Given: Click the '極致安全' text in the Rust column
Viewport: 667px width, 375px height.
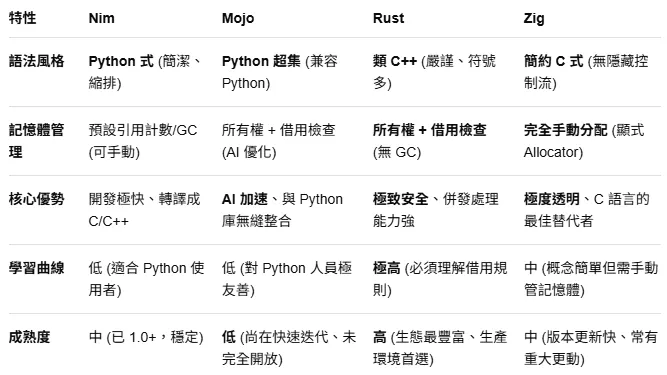Looking at the screenshot, I should coord(401,199).
